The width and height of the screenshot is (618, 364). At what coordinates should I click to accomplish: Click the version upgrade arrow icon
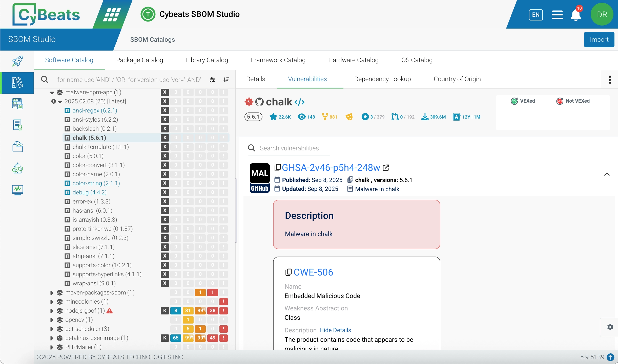point(610,357)
